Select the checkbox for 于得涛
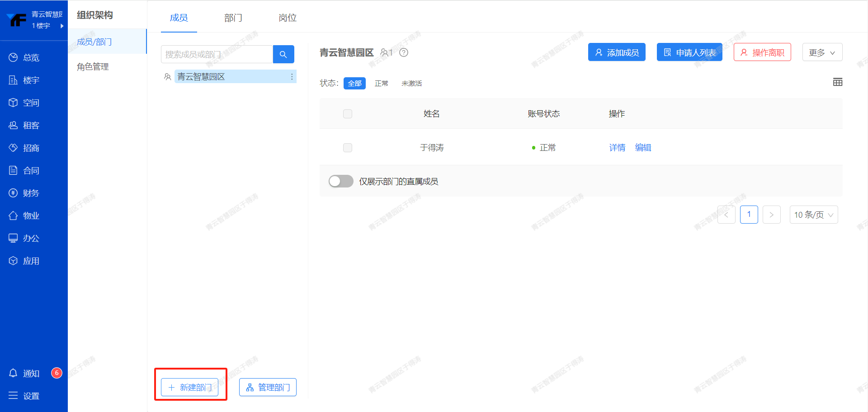The height and width of the screenshot is (412, 868). click(x=348, y=148)
